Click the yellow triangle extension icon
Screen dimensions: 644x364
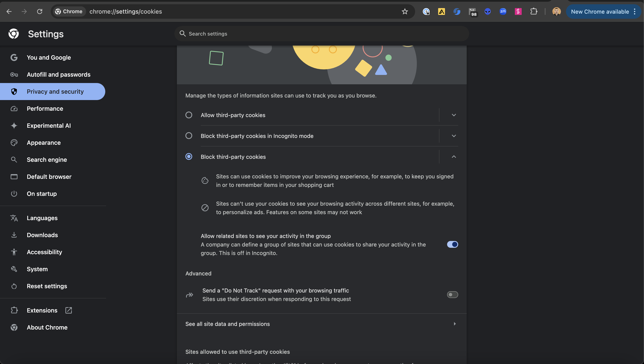click(441, 11)
